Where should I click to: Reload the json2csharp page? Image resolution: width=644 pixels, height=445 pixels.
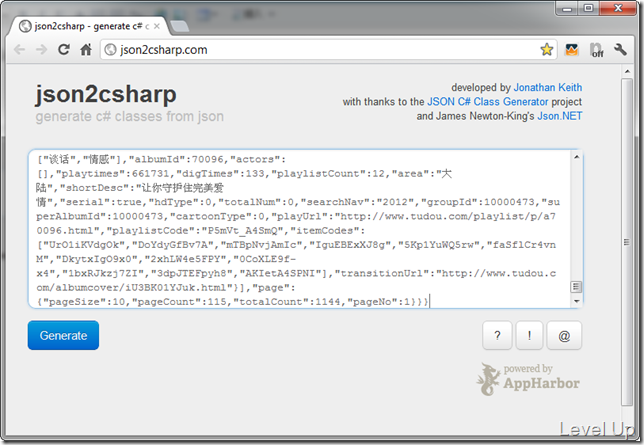tap(64, 50)
